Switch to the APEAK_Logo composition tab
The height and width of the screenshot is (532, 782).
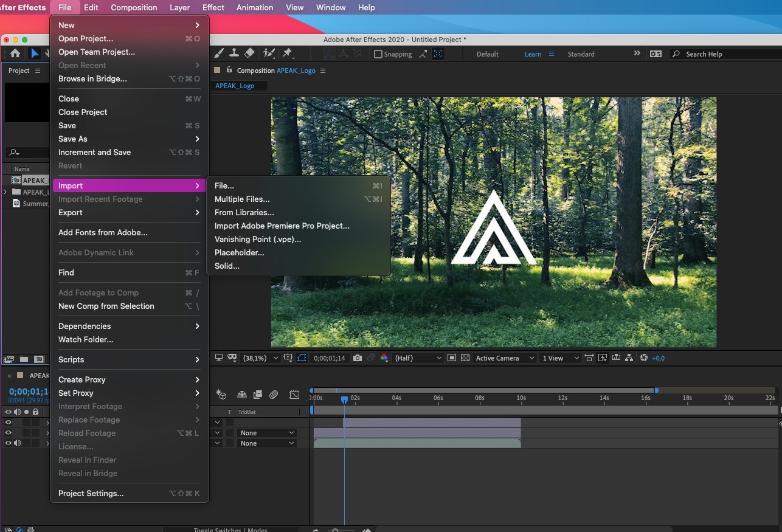click(235, 86)
